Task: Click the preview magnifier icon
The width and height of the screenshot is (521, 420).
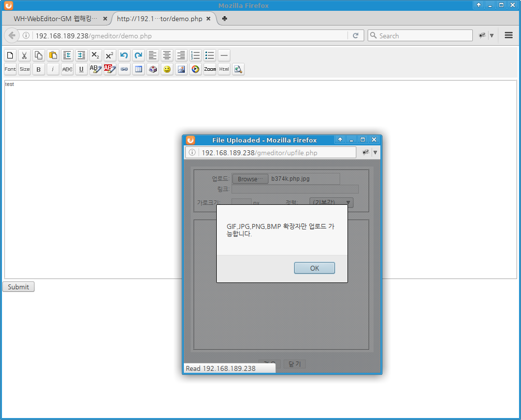Action: tap(238, 69)
